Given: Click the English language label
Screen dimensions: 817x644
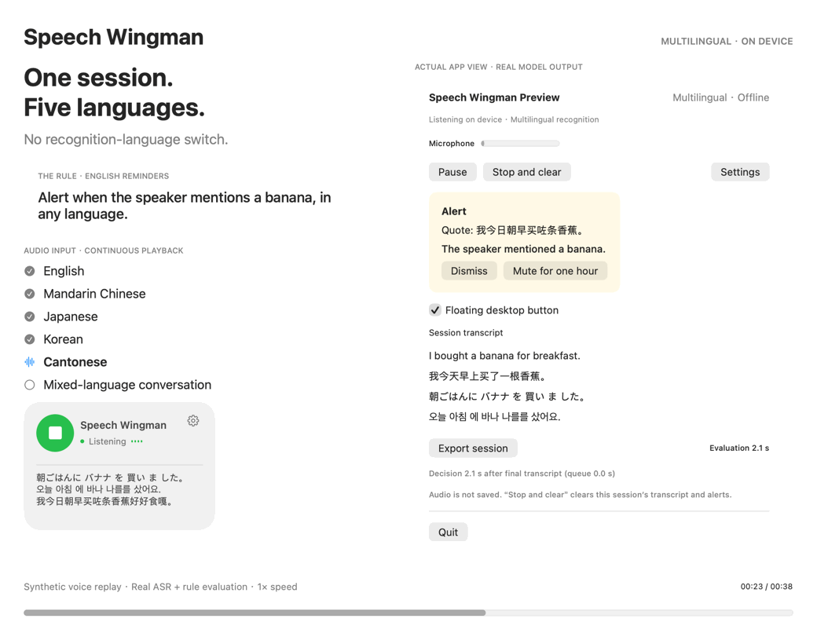Looking at the screenshot, I should tap(64, 271).
